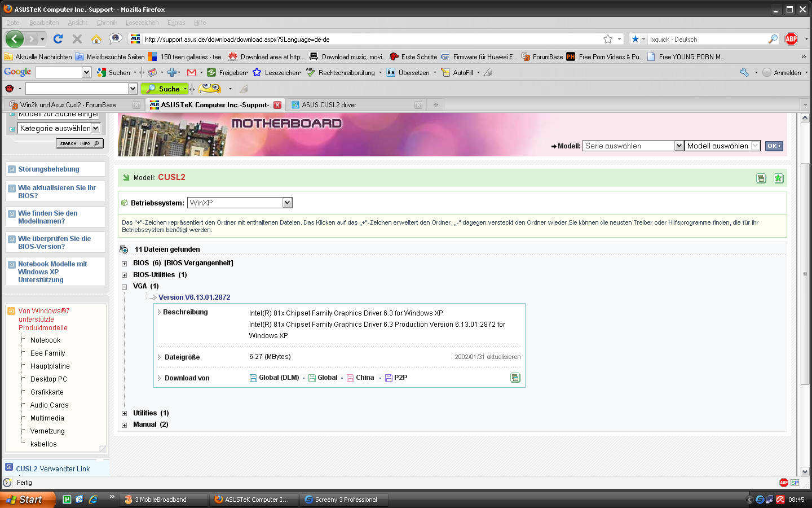This screenshot has height=508, width=812.
Task: Download from the Global mirror
Action: [323, 378]
